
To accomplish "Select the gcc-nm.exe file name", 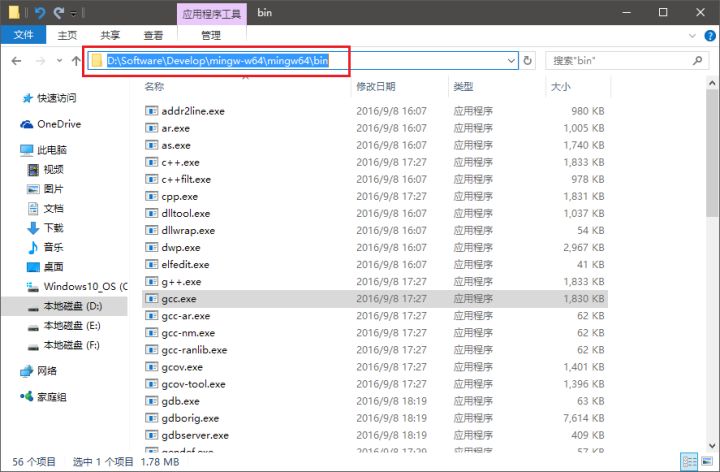I will pyautogui.click(x=188, y=333).
